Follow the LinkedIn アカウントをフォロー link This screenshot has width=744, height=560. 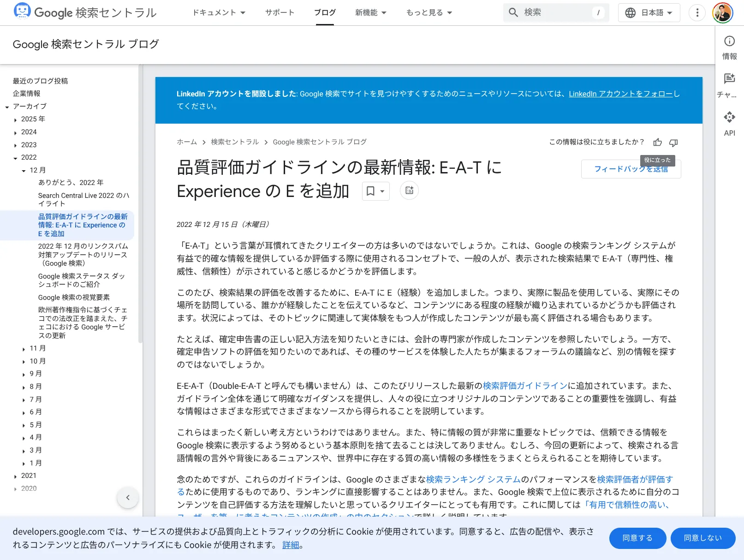point(620,94)
